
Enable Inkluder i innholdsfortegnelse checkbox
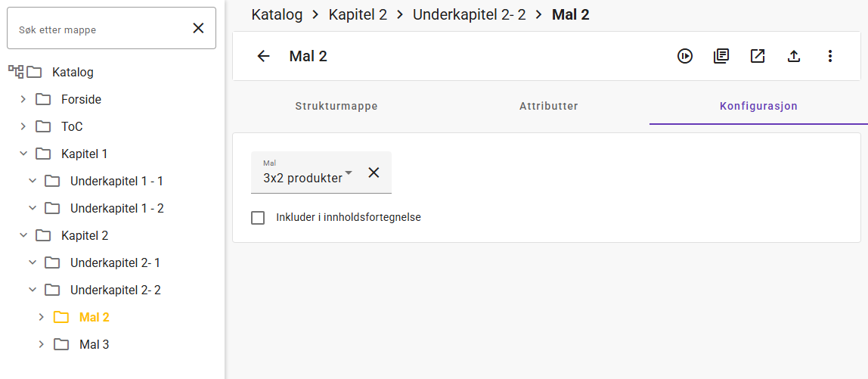[x=258, y=218]
